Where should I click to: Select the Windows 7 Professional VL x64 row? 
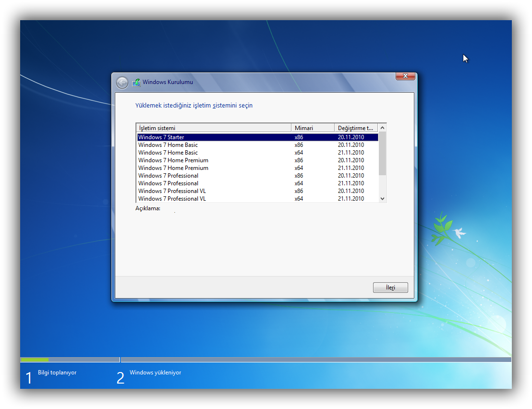point(257,199)
